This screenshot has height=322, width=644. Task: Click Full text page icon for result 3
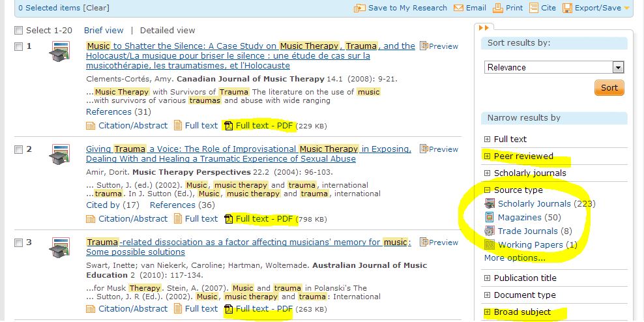click(x=177, y=308)
